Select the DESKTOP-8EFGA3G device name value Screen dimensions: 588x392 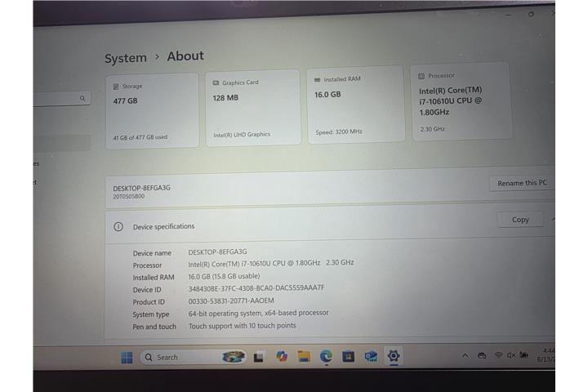coord(217,252)
